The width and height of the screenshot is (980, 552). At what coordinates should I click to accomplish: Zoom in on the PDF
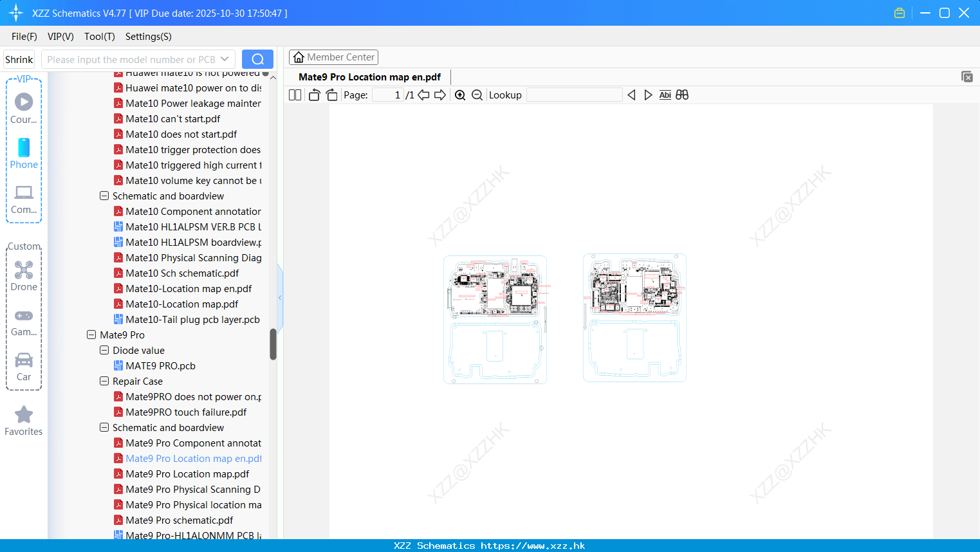(x=460, y=95)
